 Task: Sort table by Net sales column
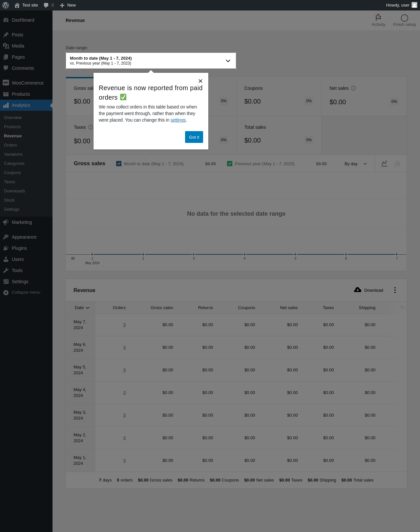point(289,307)
